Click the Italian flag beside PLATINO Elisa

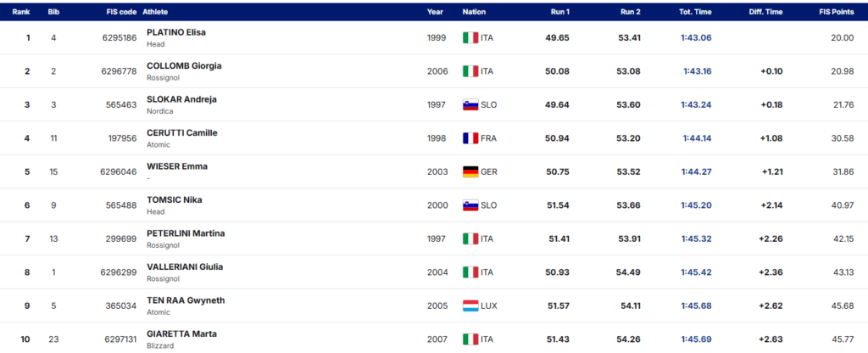pos(470,37)
